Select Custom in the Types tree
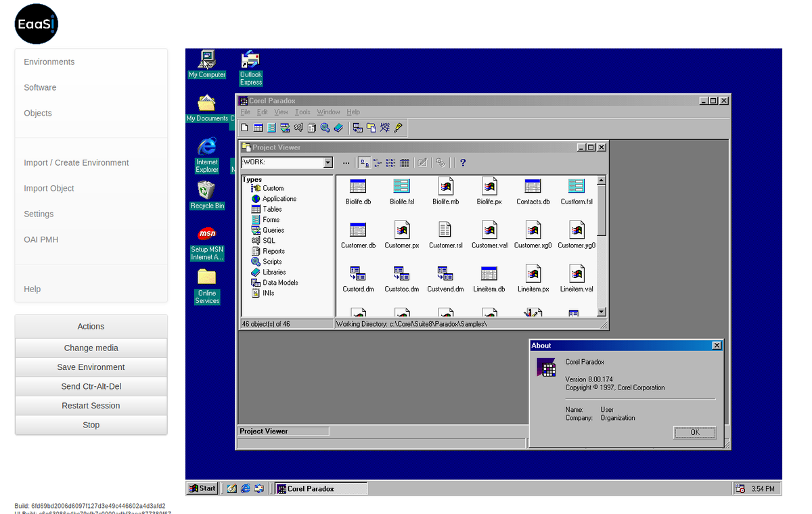The image size is (812, 514). 267,188
